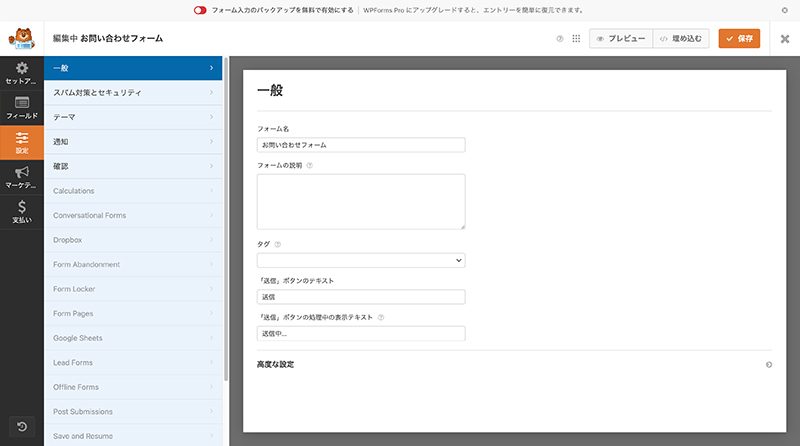Click the help icon next to タグ label
The width and height of the screenshot is (800, 446).
tap(277, 243)
